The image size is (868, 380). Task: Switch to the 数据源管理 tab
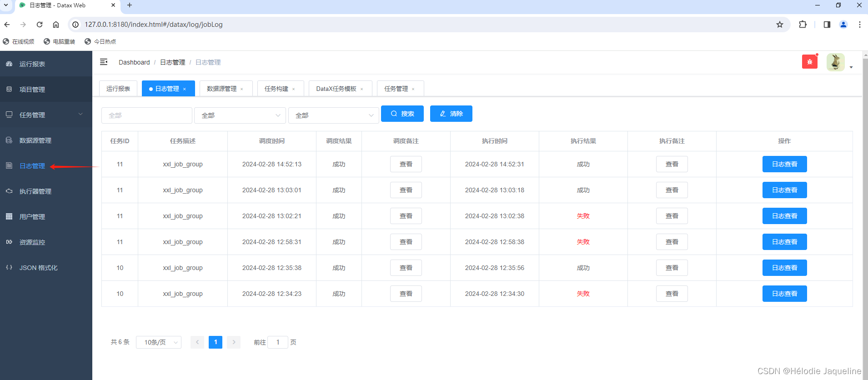tap(222, 89)
